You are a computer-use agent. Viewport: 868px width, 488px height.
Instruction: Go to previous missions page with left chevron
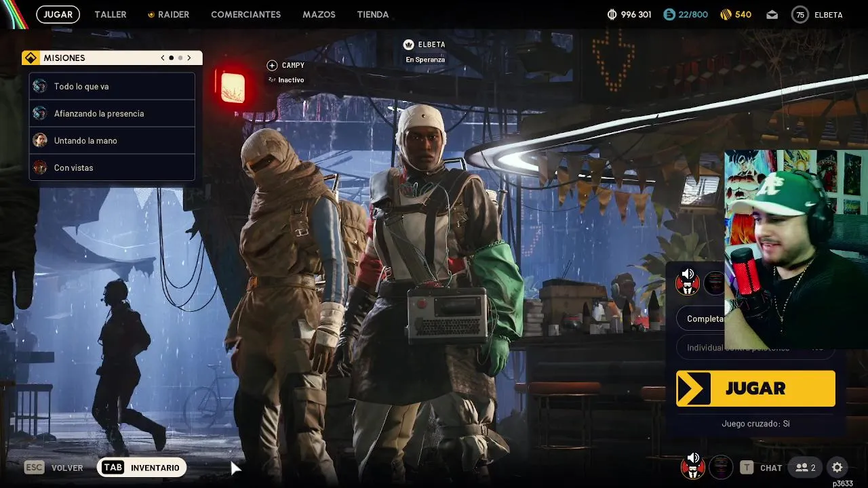163,58
